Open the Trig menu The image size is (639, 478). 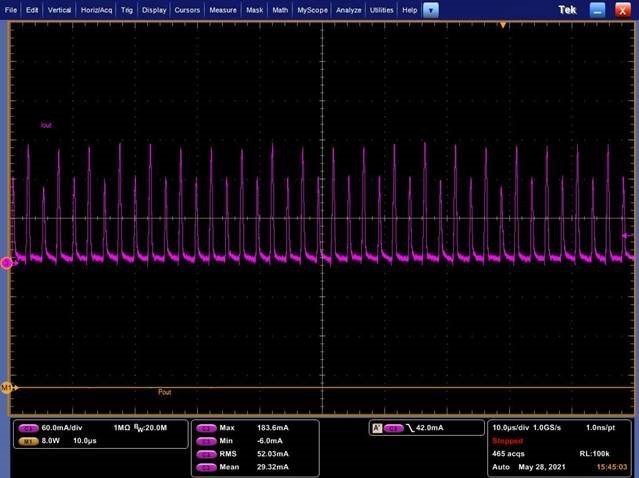127,10
